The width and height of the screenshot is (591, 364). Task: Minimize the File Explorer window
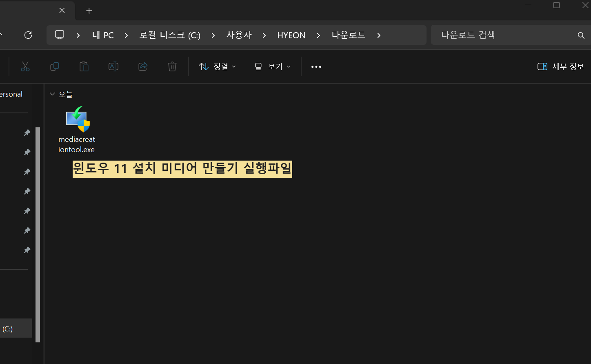[528, 5]
